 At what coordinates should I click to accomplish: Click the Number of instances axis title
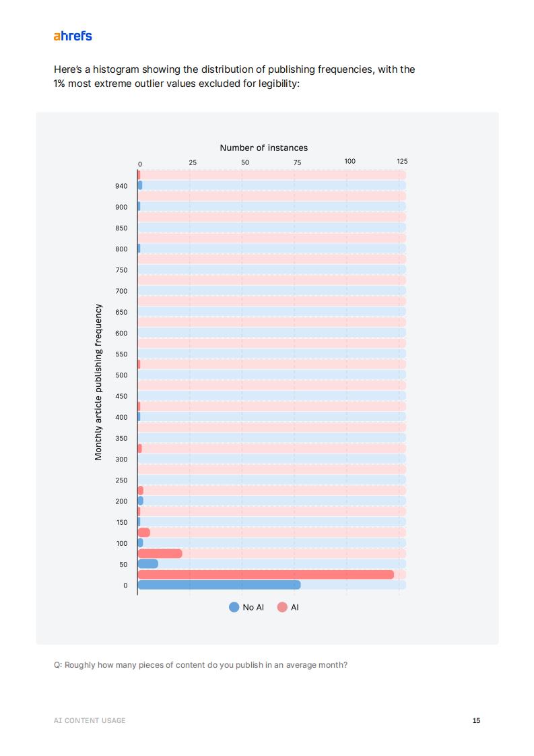coord(263,148)
